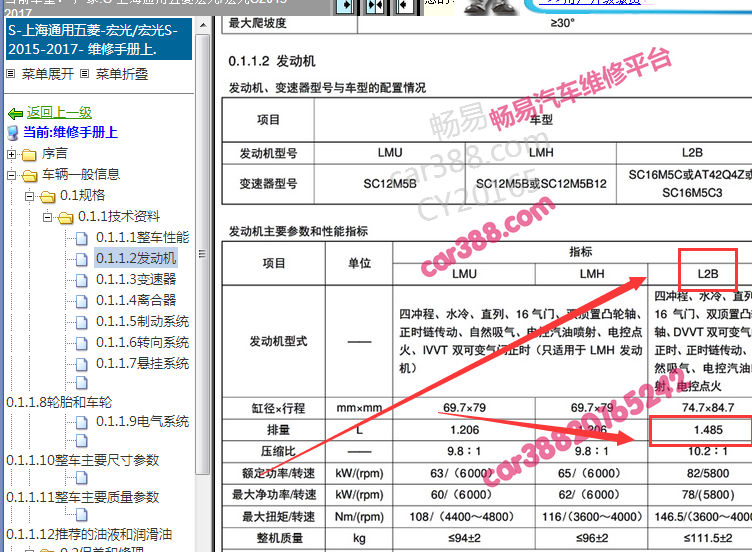Click page icon beside 0.1.1.5制动系统
Viewport: 752px width, 552px height.
(x=82, y=322)
